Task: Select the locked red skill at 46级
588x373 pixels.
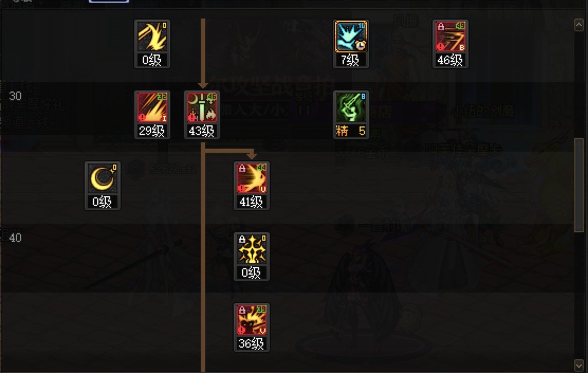Action: pyautogui.click(x=451, y=44)
